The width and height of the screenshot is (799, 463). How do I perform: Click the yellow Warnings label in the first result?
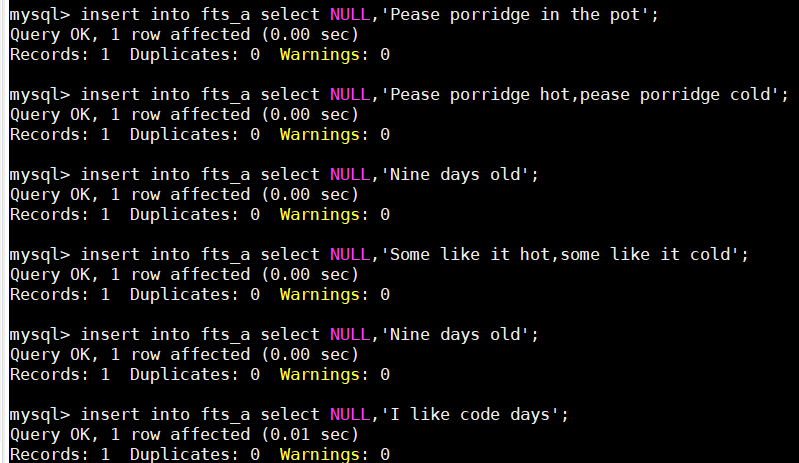coord(324,54)
